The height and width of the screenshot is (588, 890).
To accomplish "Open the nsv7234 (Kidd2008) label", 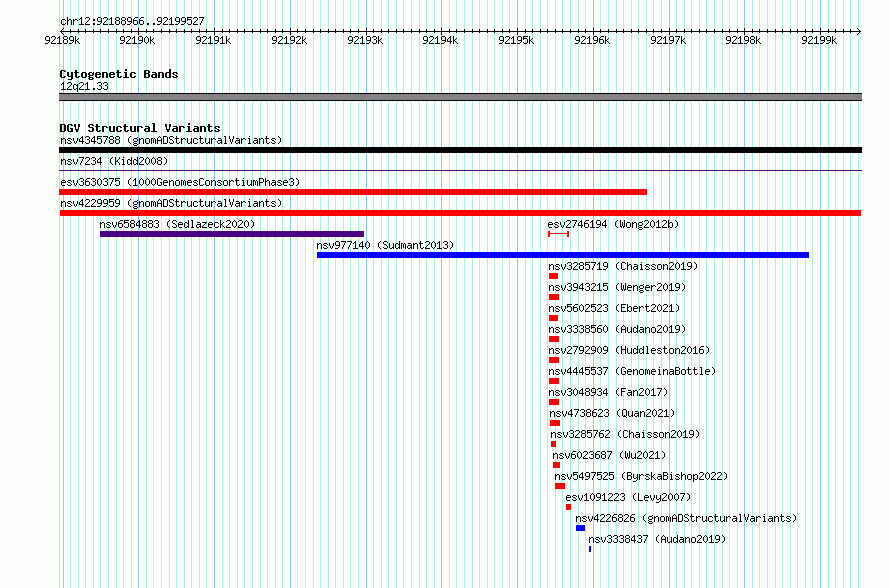I will point(114,161).
